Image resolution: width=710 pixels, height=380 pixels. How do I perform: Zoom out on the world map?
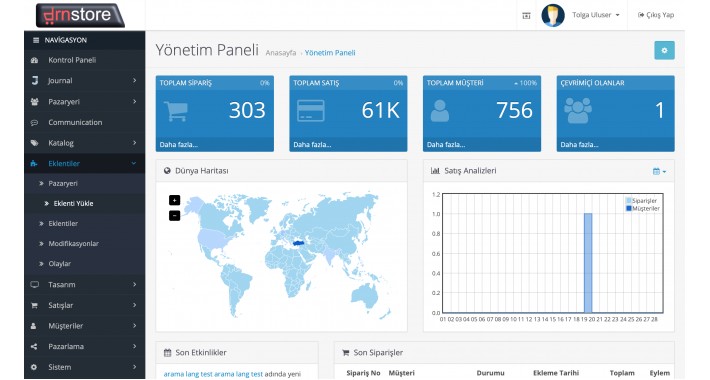pyautogui.click(x=174, y=216)
